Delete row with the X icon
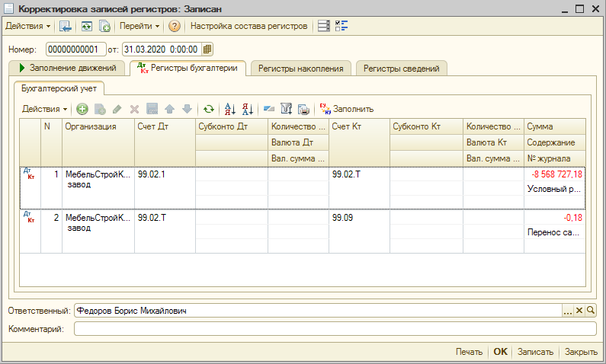606x364 pixels. 134,109
